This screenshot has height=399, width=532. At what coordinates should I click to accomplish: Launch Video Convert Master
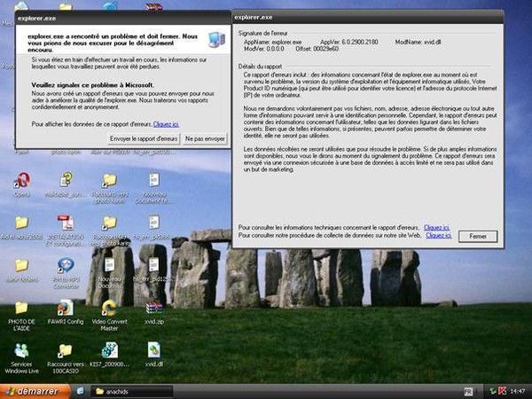109,308
